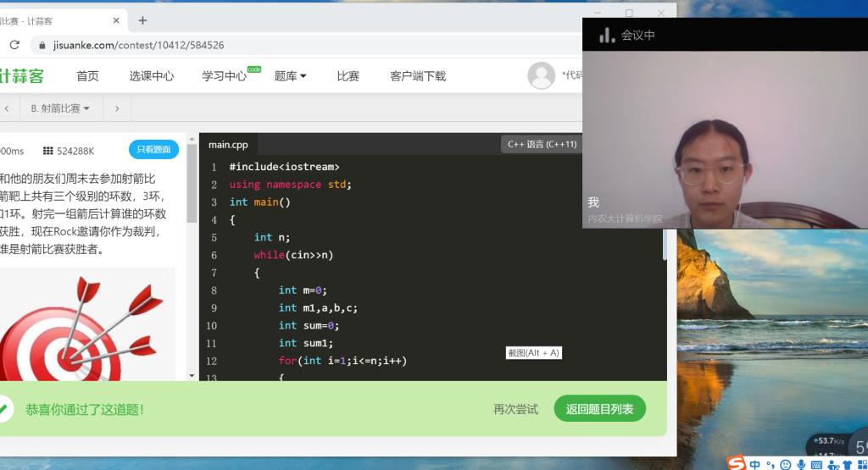Reload the page with the refresh icon
The image size is (868, 470).
(12, 45)
